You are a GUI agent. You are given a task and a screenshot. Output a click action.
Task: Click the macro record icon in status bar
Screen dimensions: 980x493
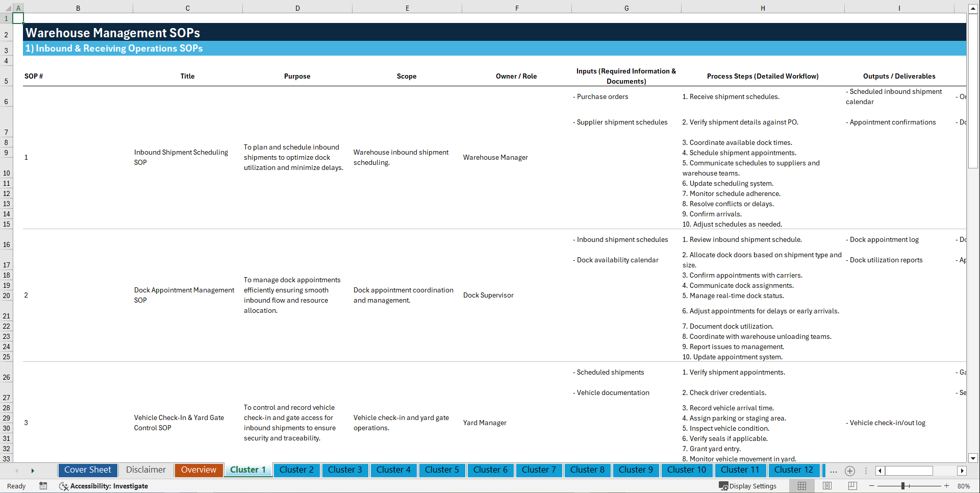[x=43, y=486]
